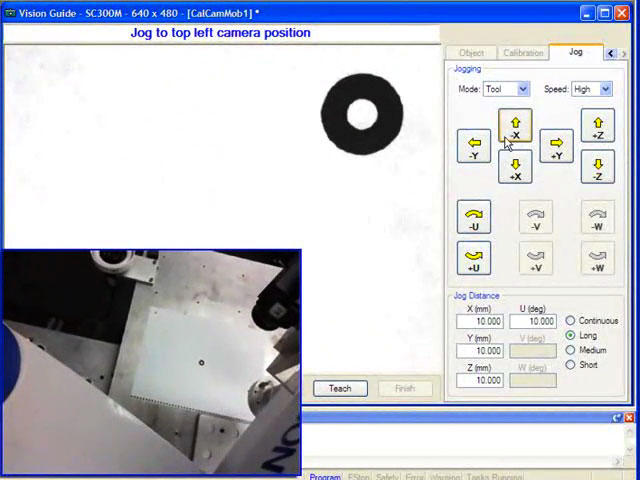Select Medium jog distance
The image size is (640, 480).
586,350
